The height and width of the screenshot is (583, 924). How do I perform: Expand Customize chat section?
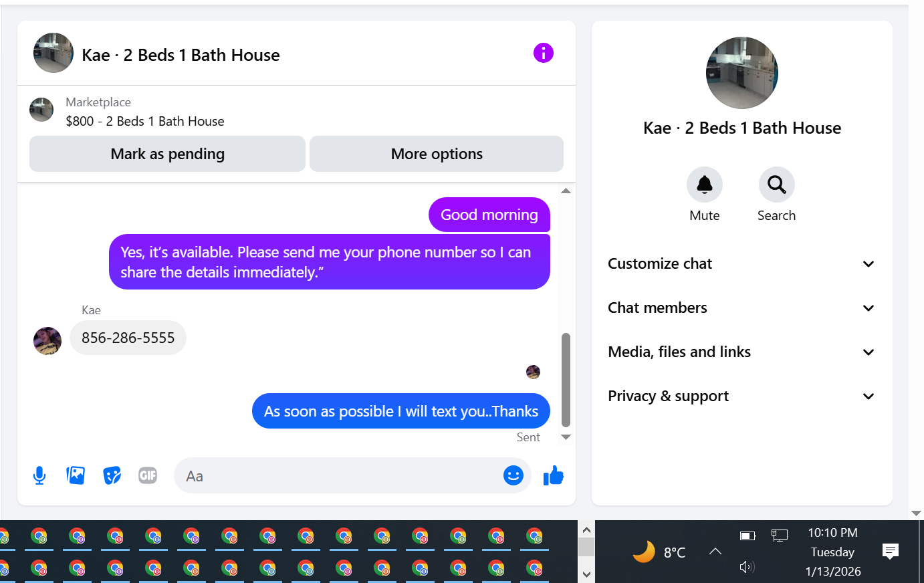pos(741,263)
